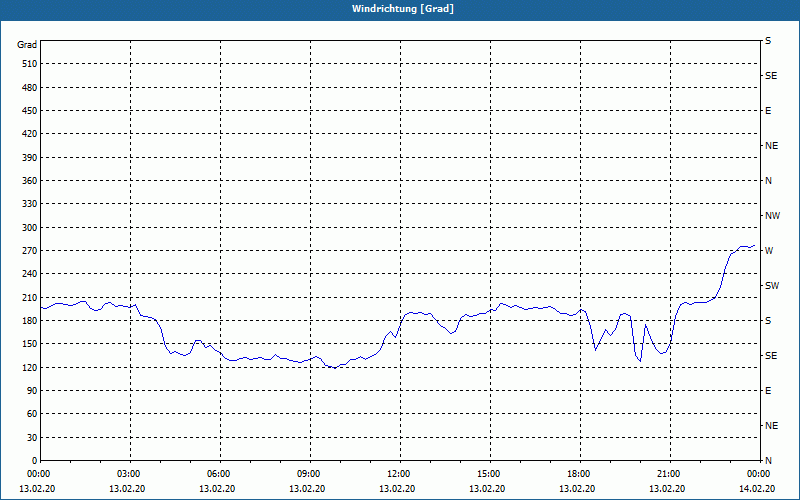
Task: Click the 14.02.20 date label
Action: (757, 489)
